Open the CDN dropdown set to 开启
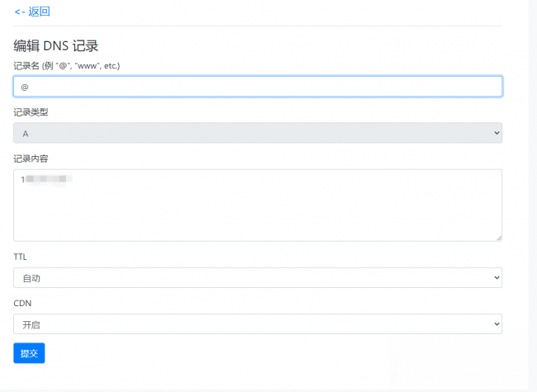 point(257,324)
